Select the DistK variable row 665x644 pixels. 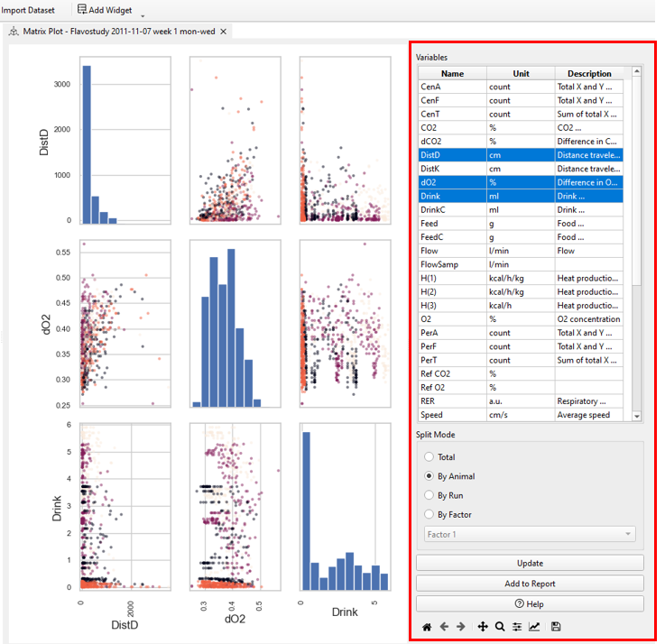coord(521,169)
